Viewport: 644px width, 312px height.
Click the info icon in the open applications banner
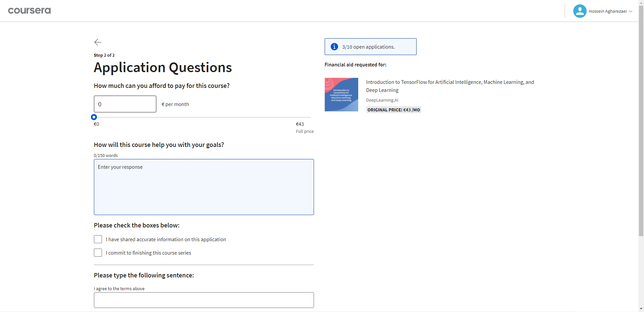coord(334,47)
